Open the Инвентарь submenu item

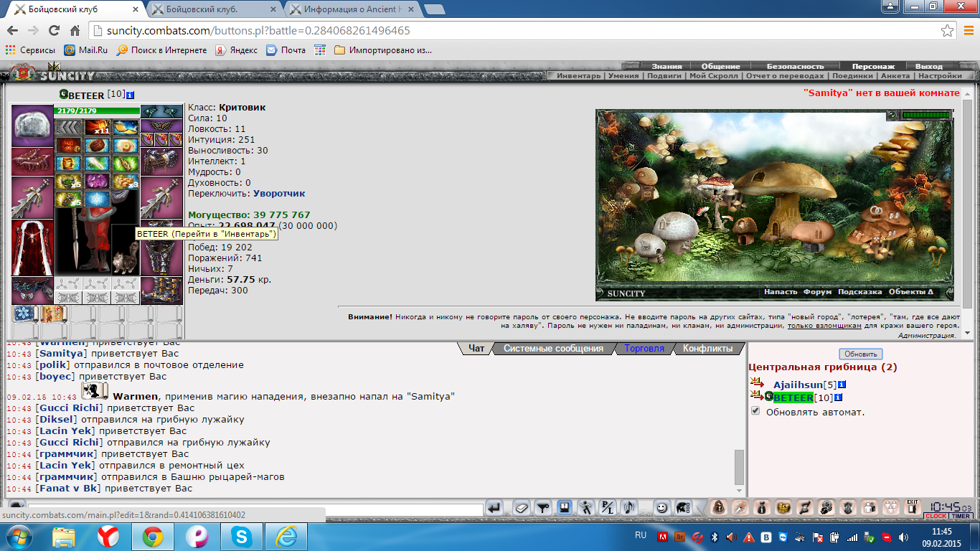click(579, 75)
